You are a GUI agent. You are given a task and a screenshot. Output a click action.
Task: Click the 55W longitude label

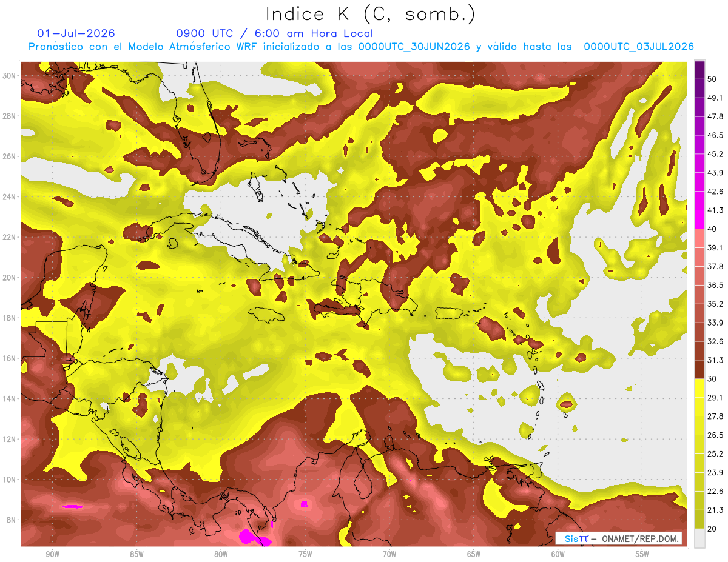click(x=642, y=554)
